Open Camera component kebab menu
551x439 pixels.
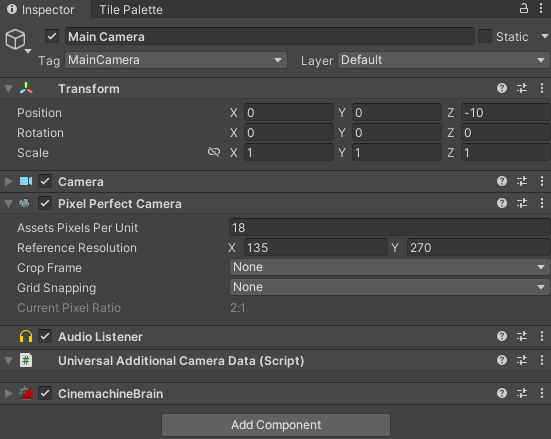pyautogui.click(x=542, y=181)
